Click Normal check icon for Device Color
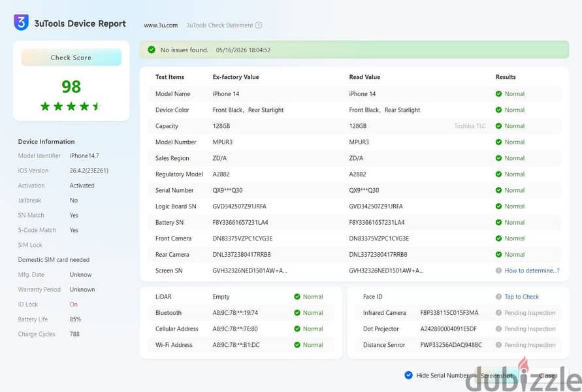582x392 pixels. click(x=498, y=110)
